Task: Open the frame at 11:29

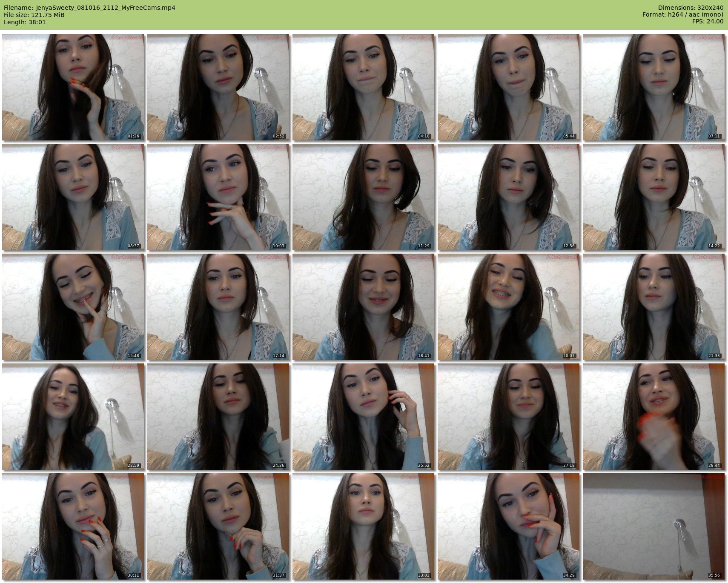Action: (x=364, y=197)
